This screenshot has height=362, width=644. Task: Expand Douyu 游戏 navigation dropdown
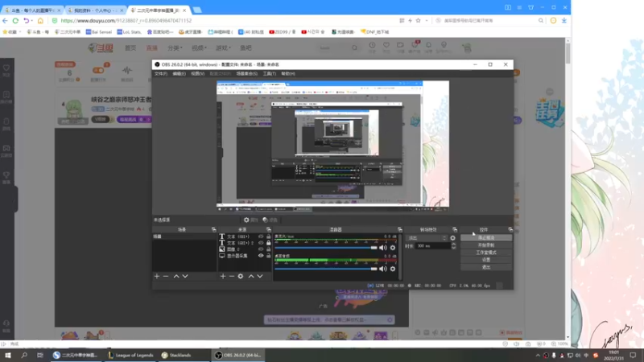click(x=224, y=48)
